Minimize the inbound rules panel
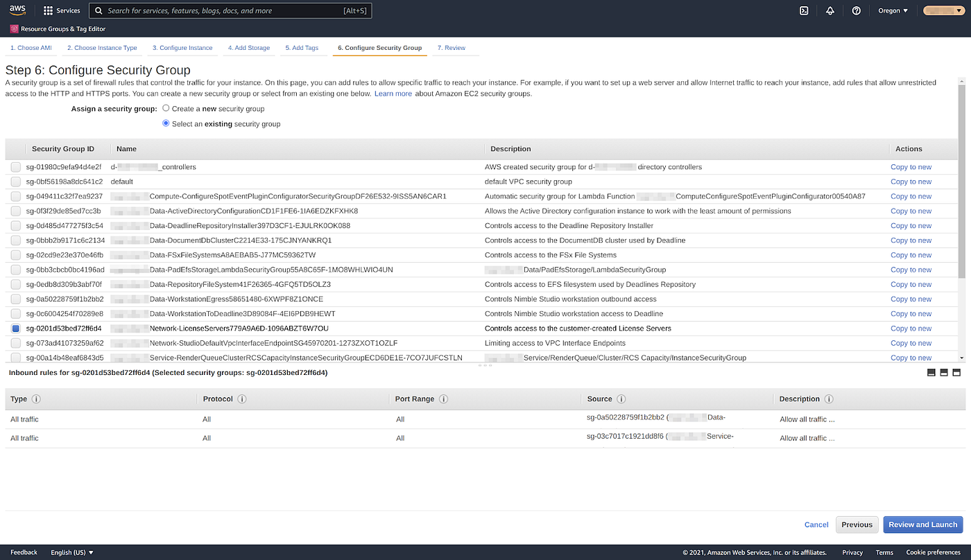The height and width of the screenshot is (560, 971). pyautogui.click(x=931, y=373)
